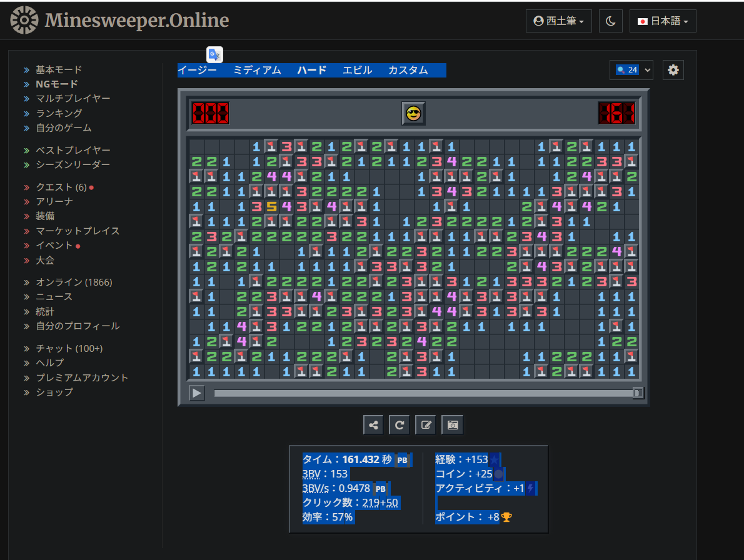Open マルチプレイヤー in the sidebar
Viewport: 744px width, 560px height.
73,98
